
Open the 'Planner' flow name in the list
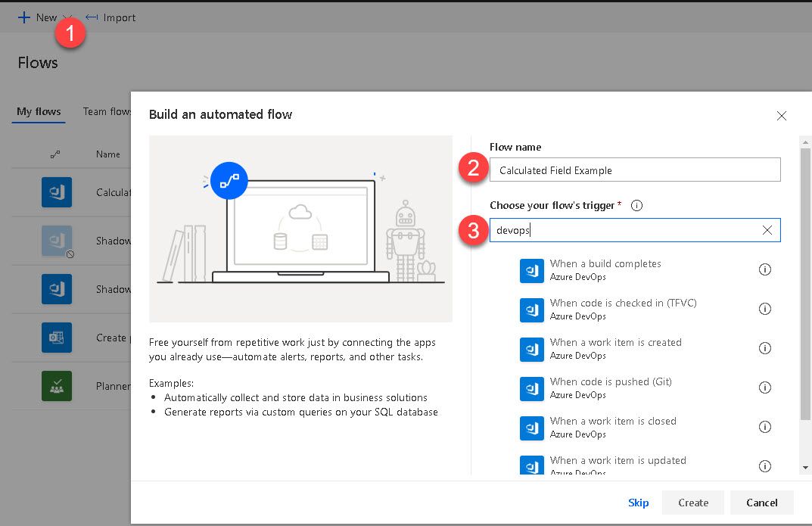pyautogui.click(x=114, y=386)
